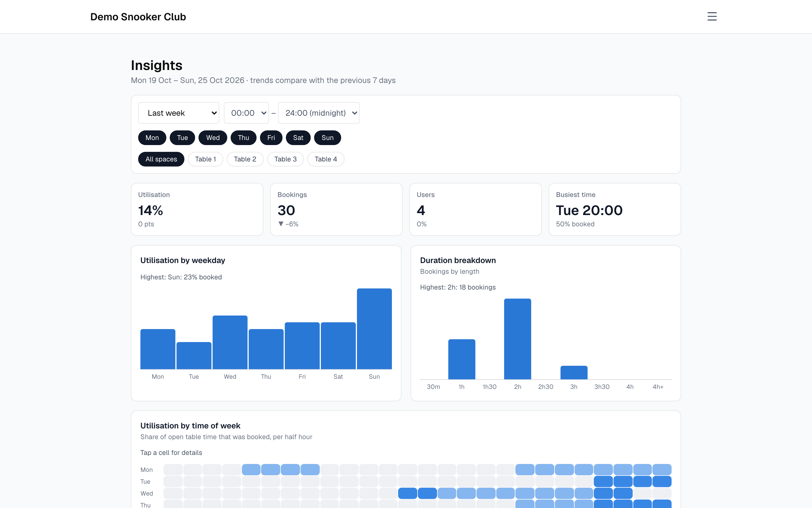Toggle the Fri day filter chip
This screenshot has height=508, width=812.
pos(271,138)
